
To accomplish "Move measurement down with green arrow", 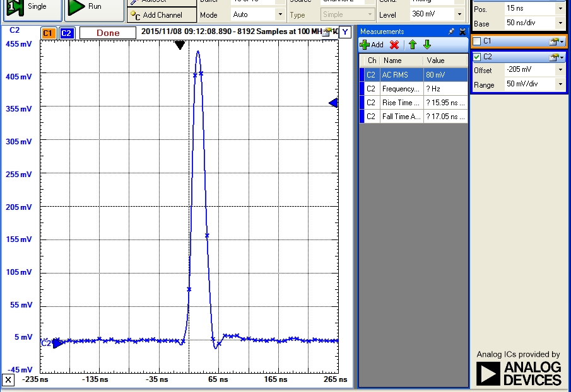I will tap(427, 45).
